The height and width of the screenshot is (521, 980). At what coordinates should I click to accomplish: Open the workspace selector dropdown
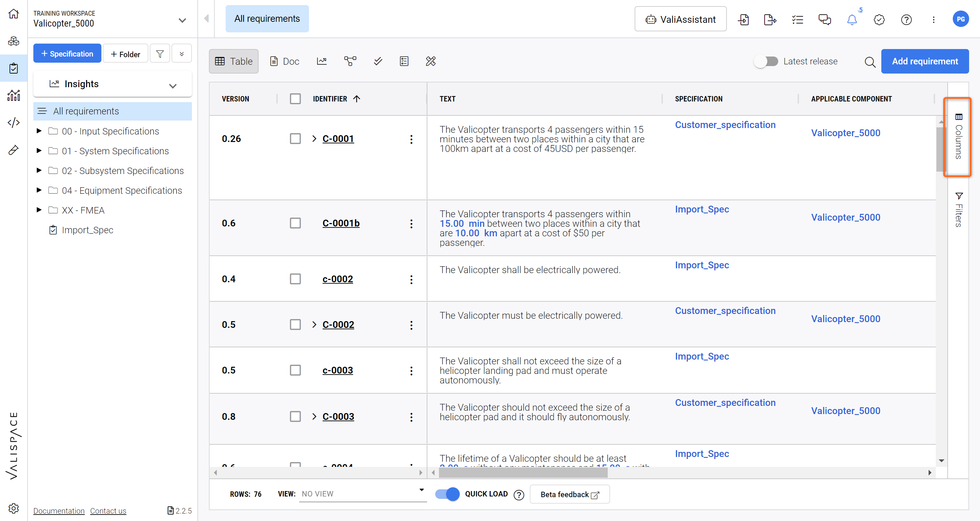[182, 20]
